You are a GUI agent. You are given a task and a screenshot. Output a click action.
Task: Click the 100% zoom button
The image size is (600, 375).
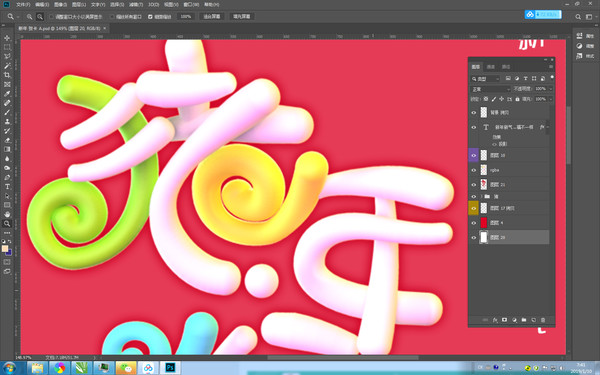[186, 17]
